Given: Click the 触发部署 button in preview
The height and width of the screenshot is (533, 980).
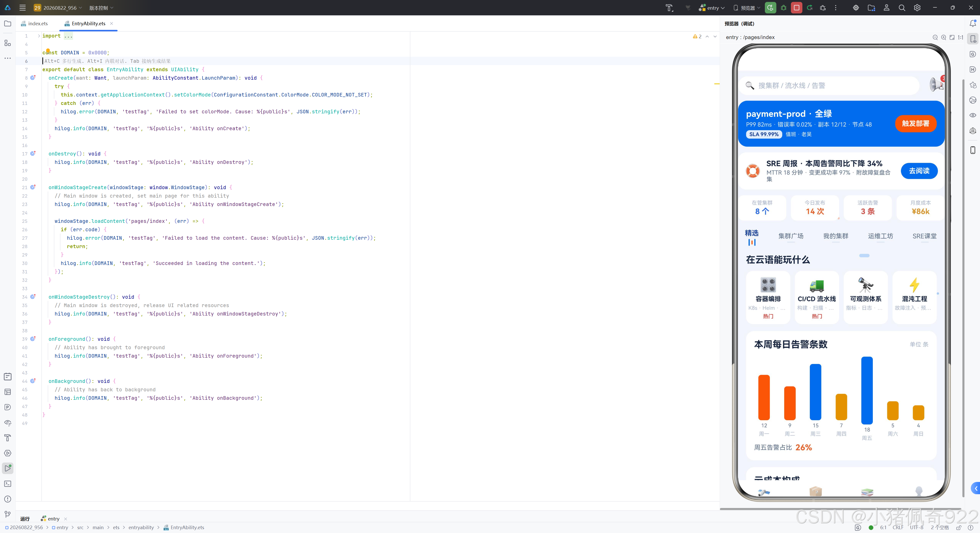Looking at the screenshot, I should (916, 123).
